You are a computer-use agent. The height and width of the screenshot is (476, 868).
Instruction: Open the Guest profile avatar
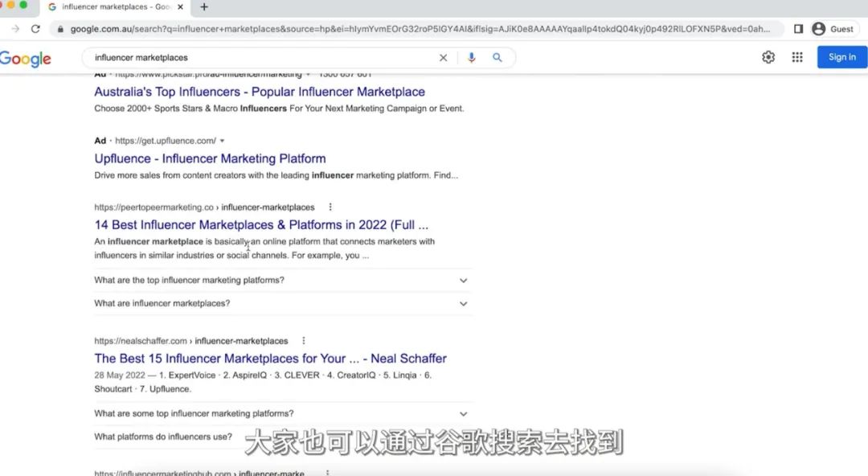(819, 29)
